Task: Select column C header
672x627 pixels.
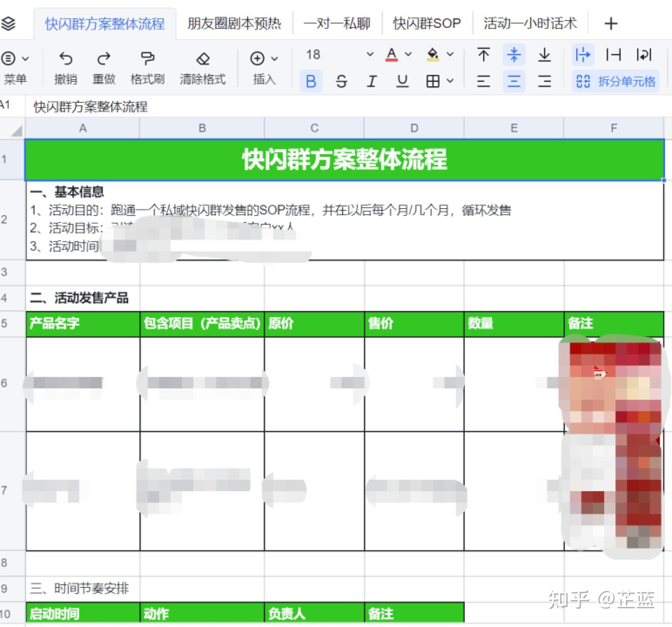Action: coord(314,128)
